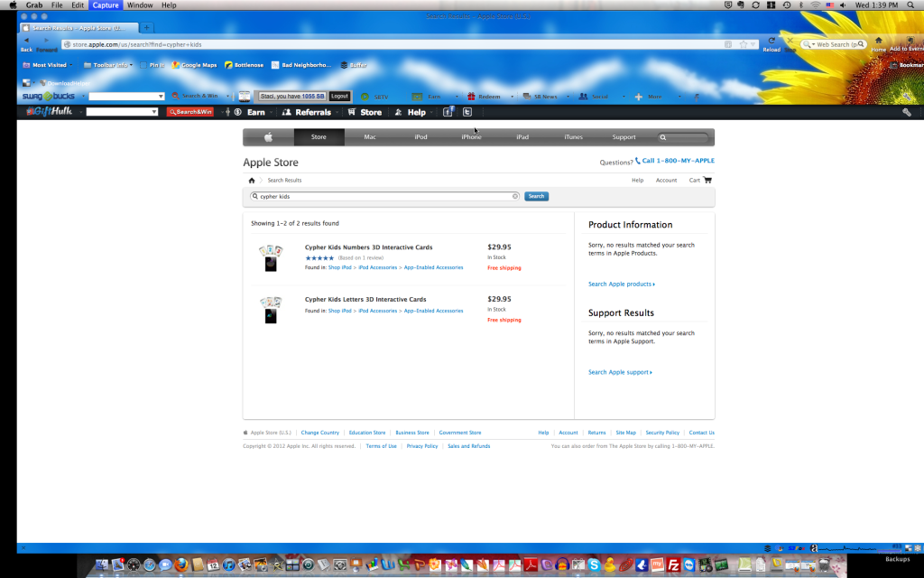The width and height of the screenshot is (924, 578).
Task: Select the Mac tab in Apple navigation
Action: (x=369, y=137)
